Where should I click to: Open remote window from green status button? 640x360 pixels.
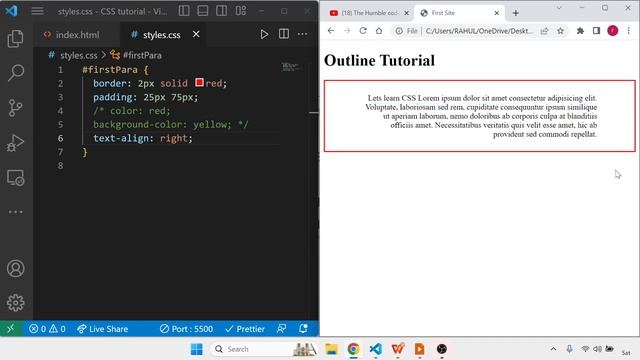(11, 329)
